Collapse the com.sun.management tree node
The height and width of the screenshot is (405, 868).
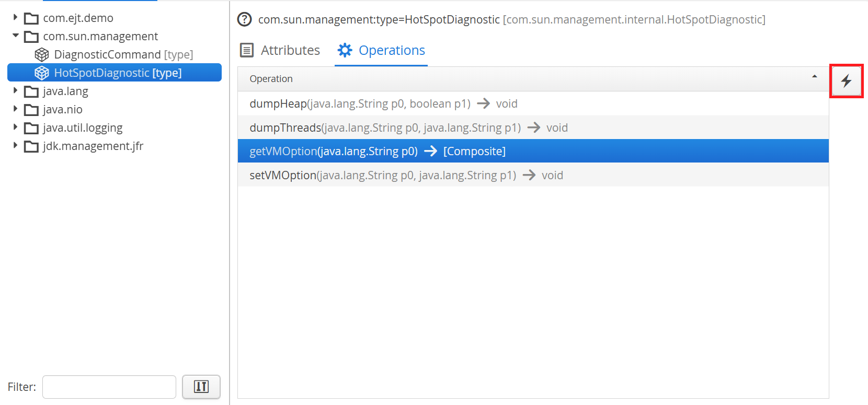pos(15,36)
